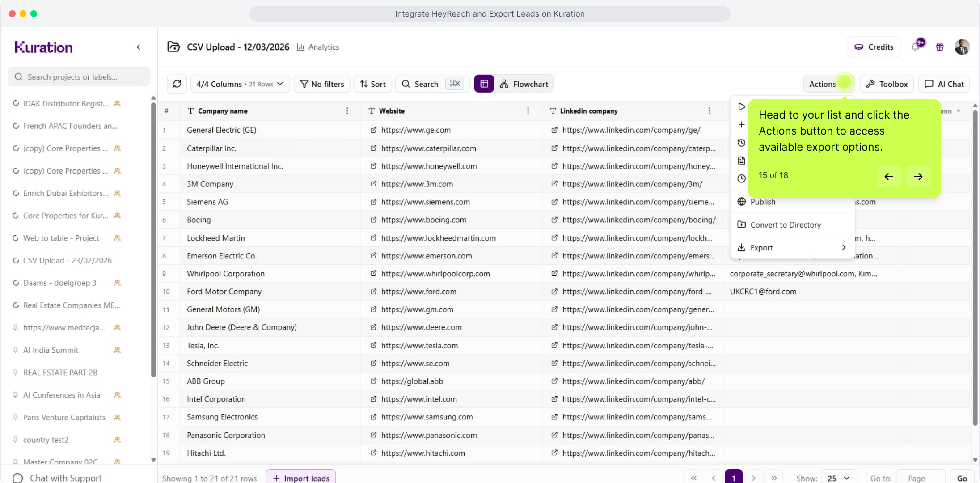Viewport: 980px width, 483px height.
Task: Open the Toolbox panel
Action: (887, 84)
